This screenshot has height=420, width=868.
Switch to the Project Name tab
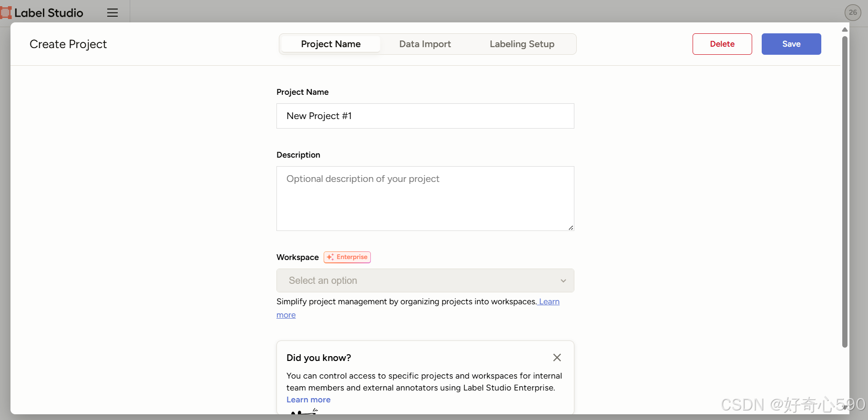coord(331,44)
